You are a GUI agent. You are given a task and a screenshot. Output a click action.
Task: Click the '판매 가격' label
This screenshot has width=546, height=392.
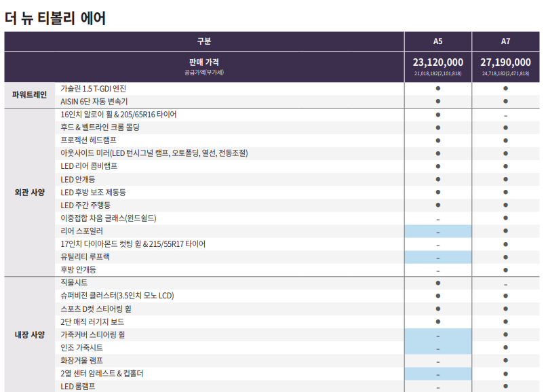[x=204, y=62]
